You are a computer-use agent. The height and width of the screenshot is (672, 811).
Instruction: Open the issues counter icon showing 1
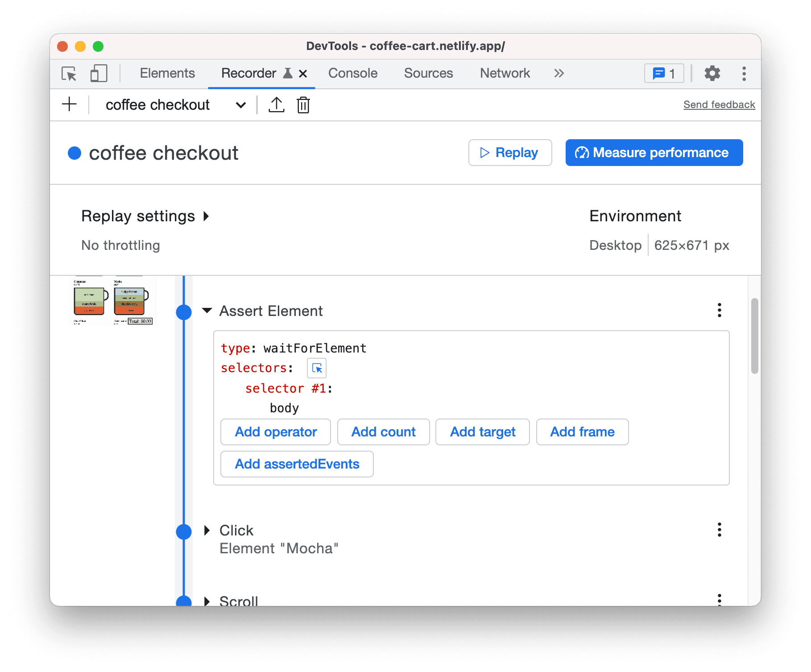(x=664, y=73)
